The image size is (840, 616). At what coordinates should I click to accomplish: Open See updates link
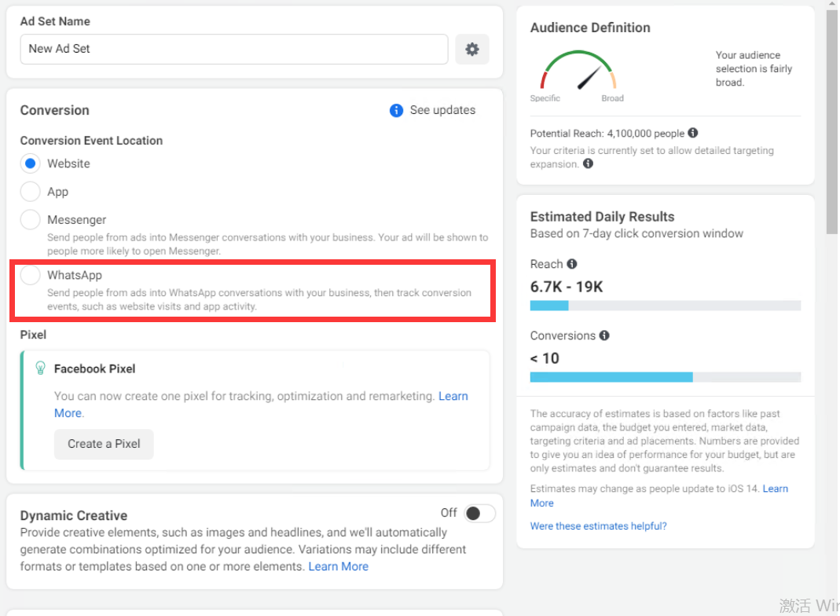(x=442, y=110)
